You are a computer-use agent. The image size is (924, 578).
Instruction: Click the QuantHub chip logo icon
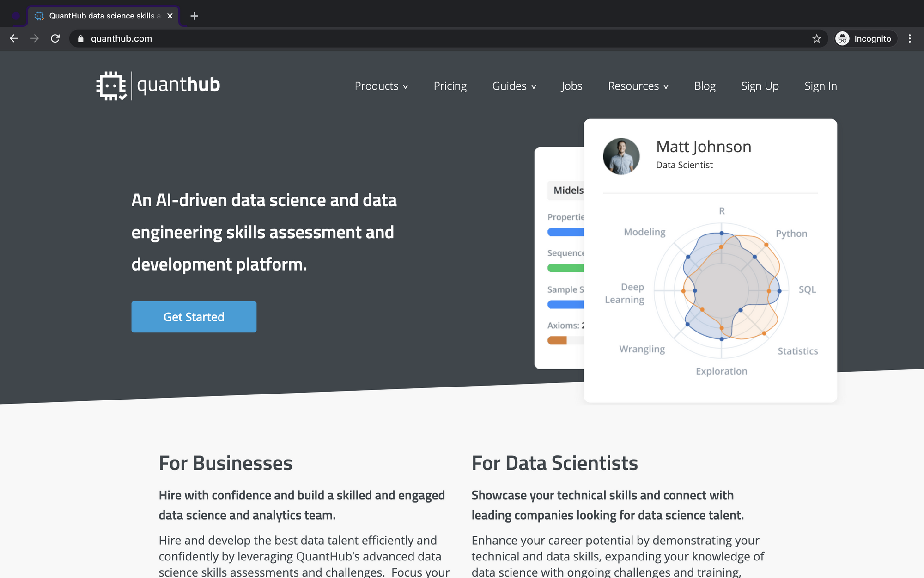tap(111, 86)
